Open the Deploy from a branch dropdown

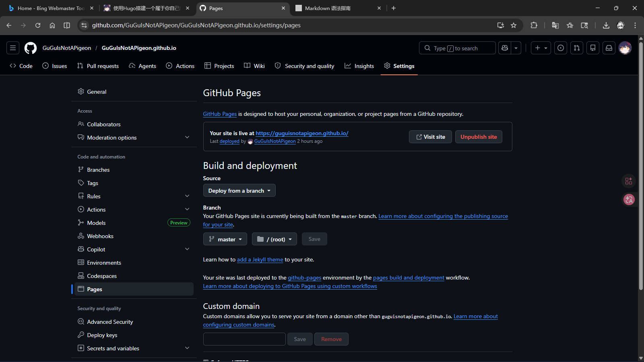pyautogui.click(x=239, y=191)
